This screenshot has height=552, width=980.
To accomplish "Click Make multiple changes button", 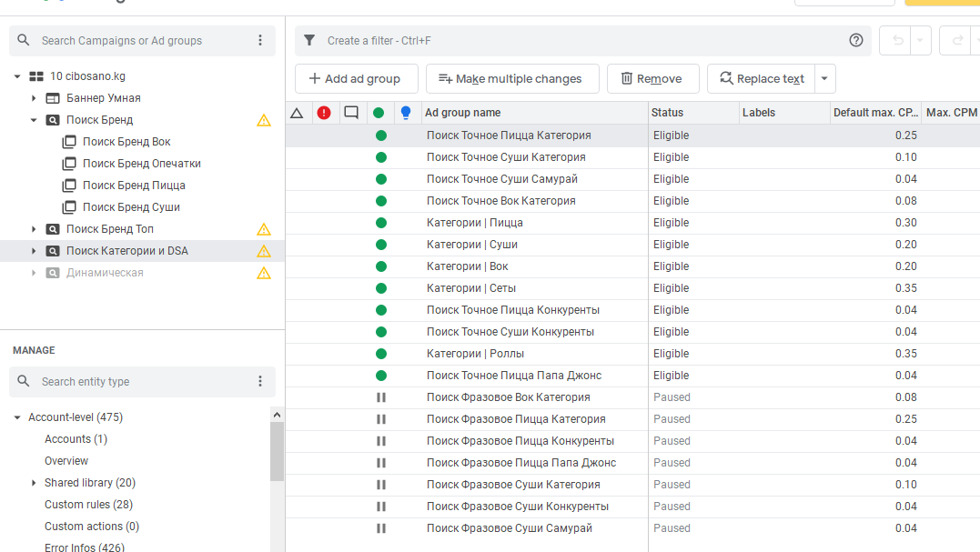I will click(x=512, y=79).
